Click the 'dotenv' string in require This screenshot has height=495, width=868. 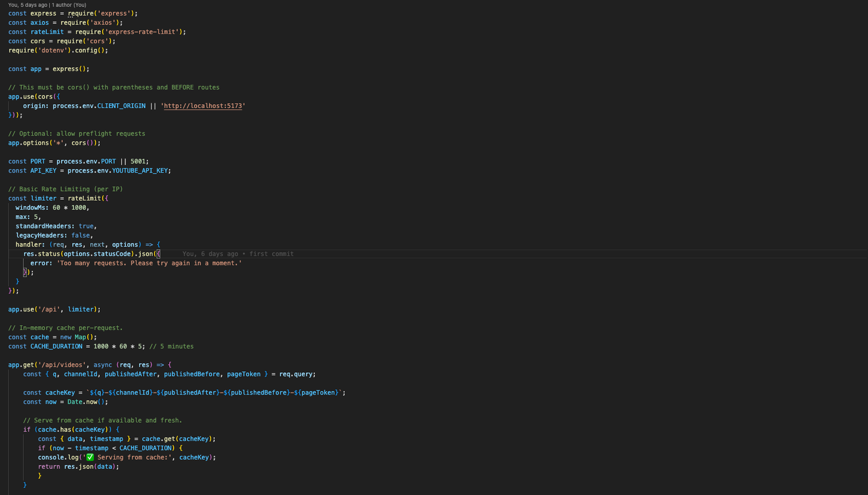[53, 50]
